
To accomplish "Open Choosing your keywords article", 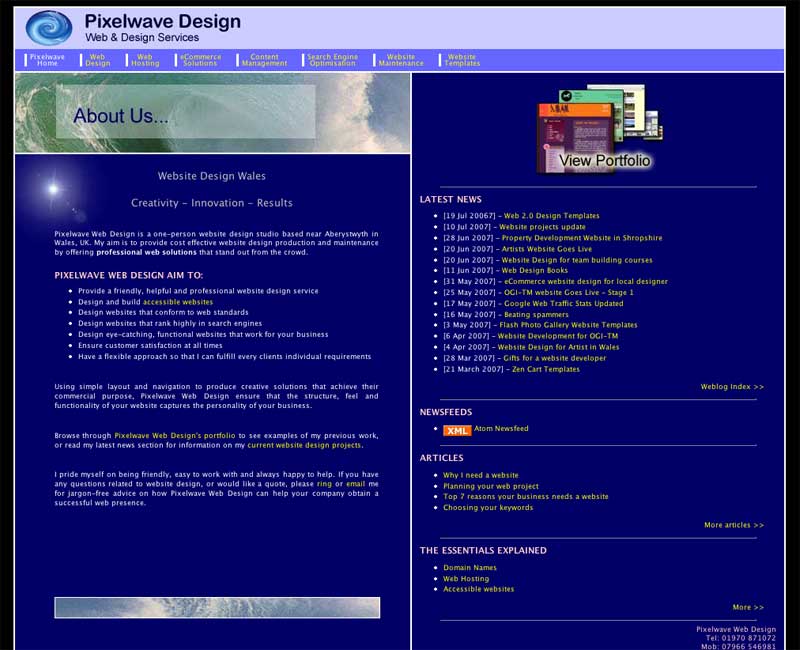I will pyautogui.click(x=488, y=508).
